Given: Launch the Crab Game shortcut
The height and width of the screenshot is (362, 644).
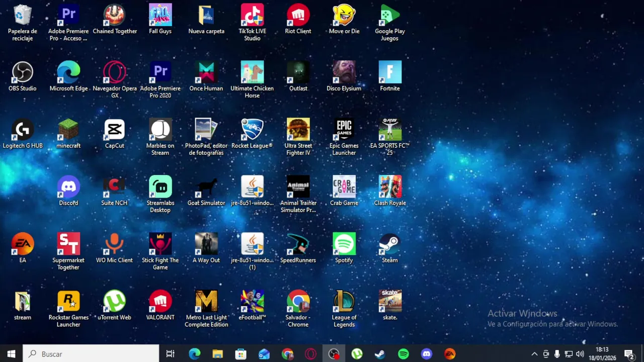Looking at the screenshot, I should tap(344, 191).
